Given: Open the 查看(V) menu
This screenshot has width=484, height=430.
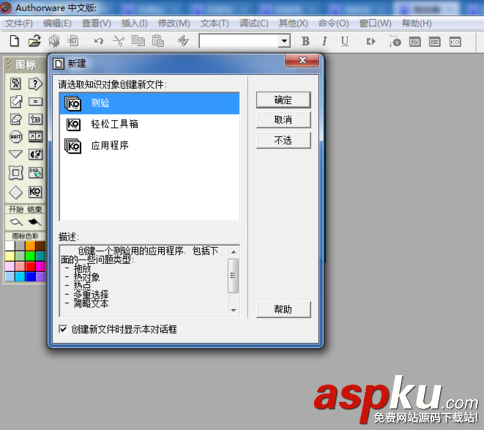Looking at the screenshot, I should pos(97,23).
